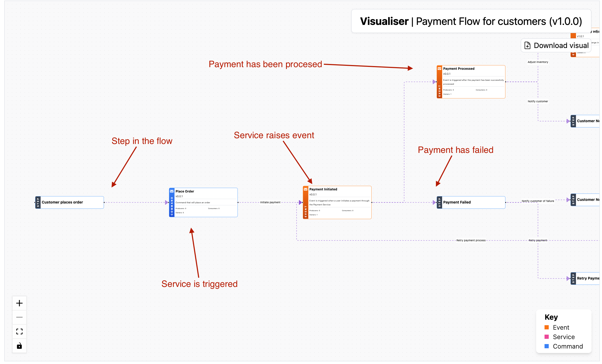Click the zoom out minus button
The width and height of the screenshot is (602, 364).
(x=19, y=317)
